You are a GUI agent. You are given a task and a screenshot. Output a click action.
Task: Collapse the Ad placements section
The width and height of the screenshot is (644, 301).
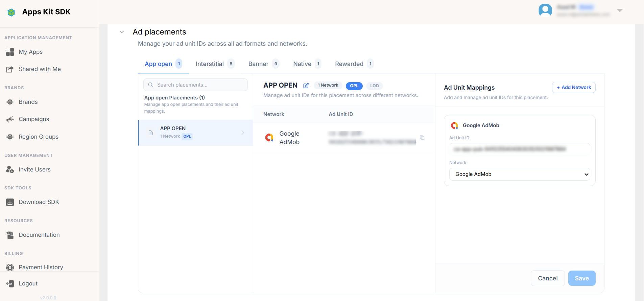pyautogui.click(x=122, y=32)
